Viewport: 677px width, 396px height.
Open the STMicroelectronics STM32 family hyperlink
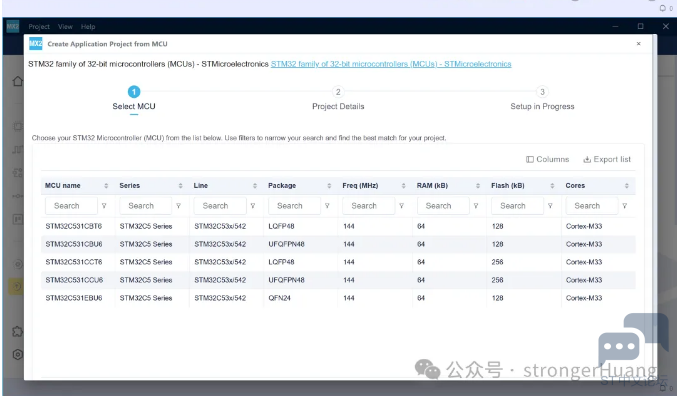point(391,64)
